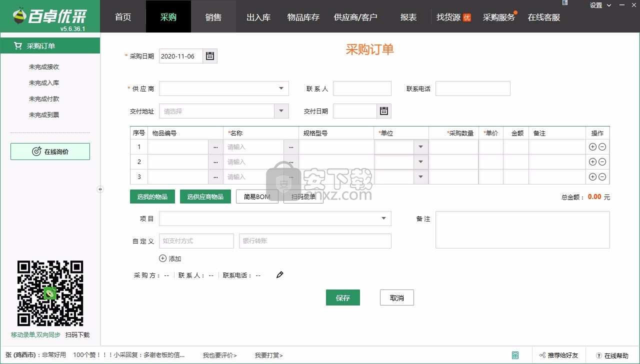This screenshot has width=640, height=364.
Task: Click the name ellipsis button in row 1
Action: pos(291,147)
